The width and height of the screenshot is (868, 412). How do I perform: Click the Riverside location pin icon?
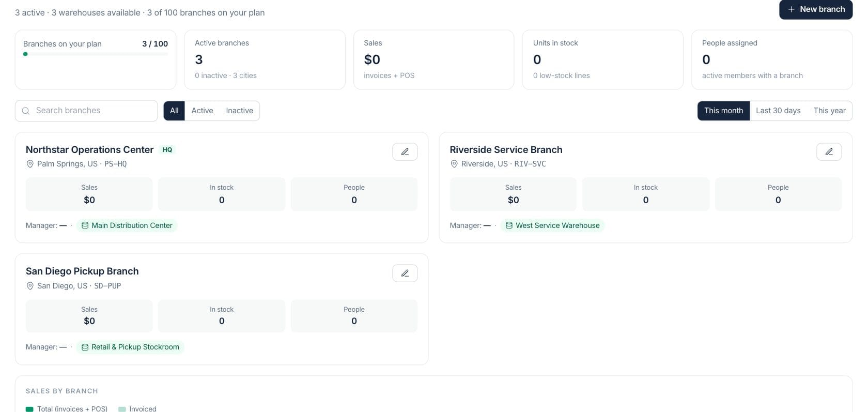point(454,164)
